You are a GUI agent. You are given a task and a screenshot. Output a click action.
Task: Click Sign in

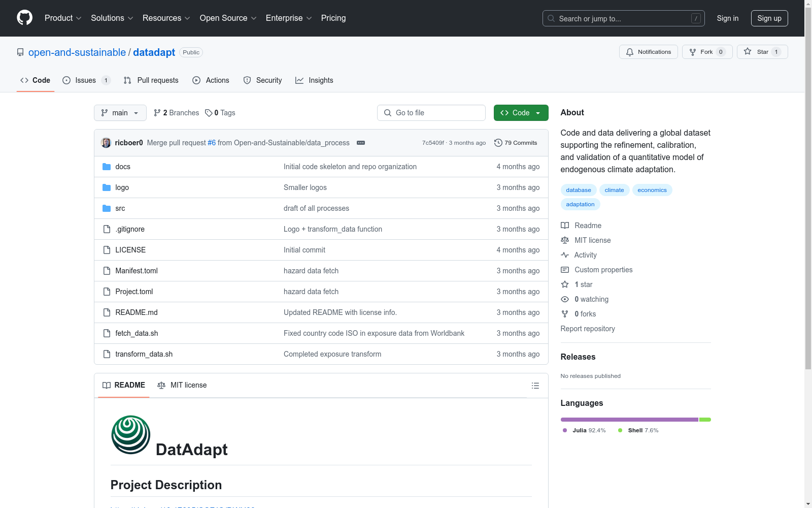click(x=728, y=18)
